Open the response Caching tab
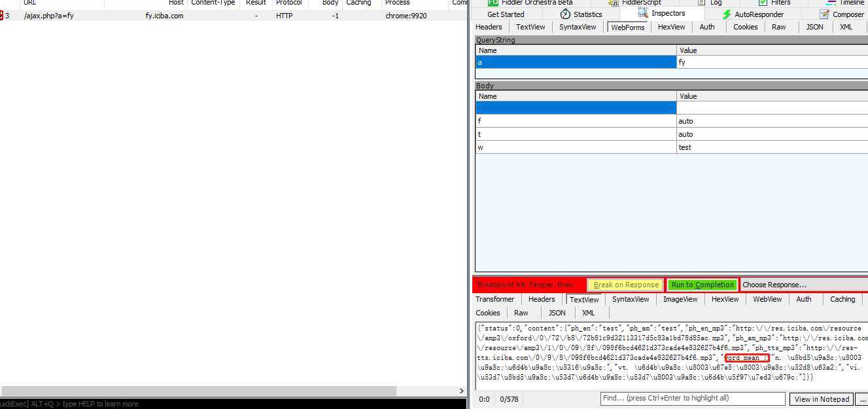868x409 pixels. pos(842,299)
